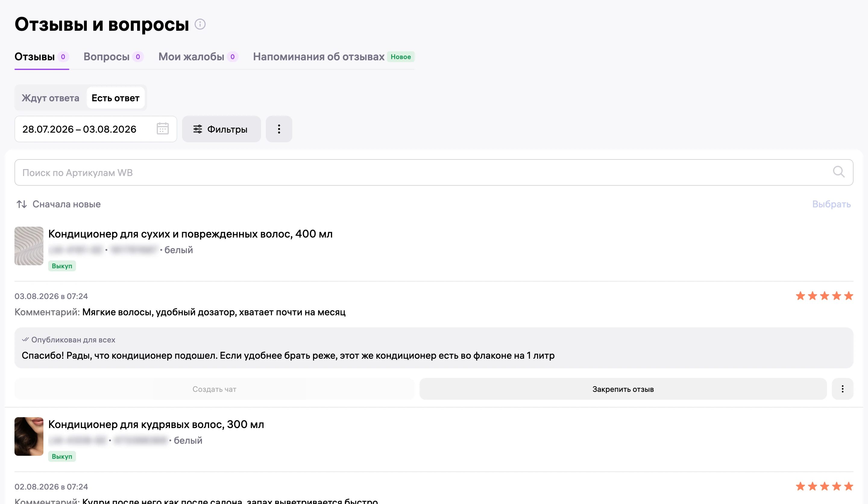
Task: Open three-dot menu next to Фильтры
Action: click(x=279, y=129)
